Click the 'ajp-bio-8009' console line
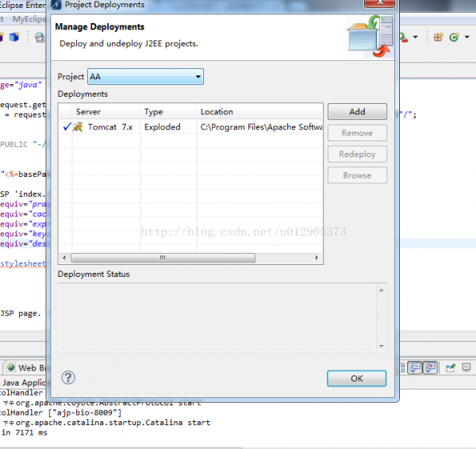 [x=60, y=413]
